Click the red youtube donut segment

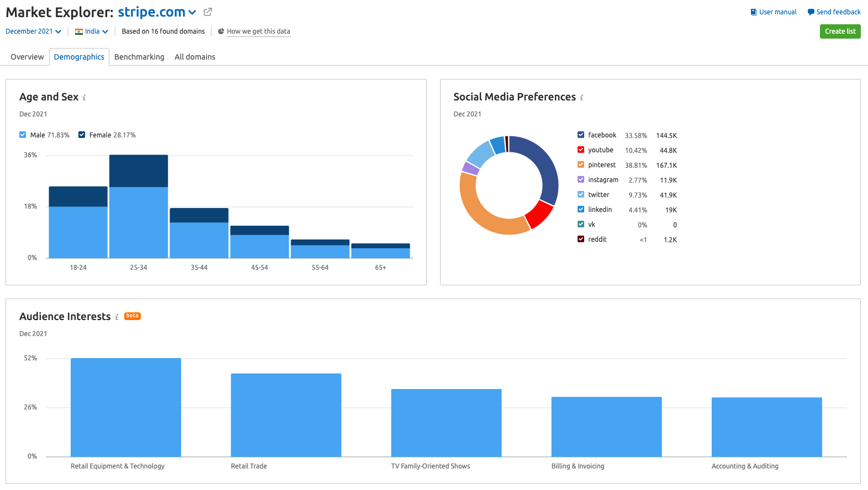pos(538,214)
